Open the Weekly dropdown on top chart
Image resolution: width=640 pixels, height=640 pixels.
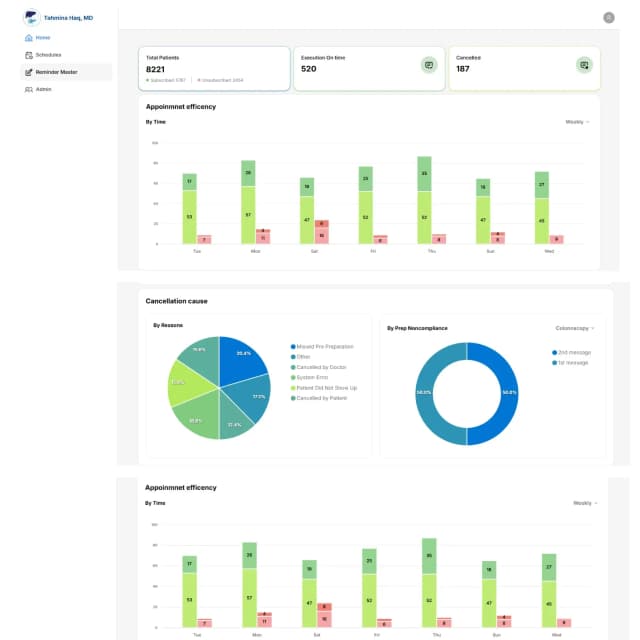click(577, 122)
